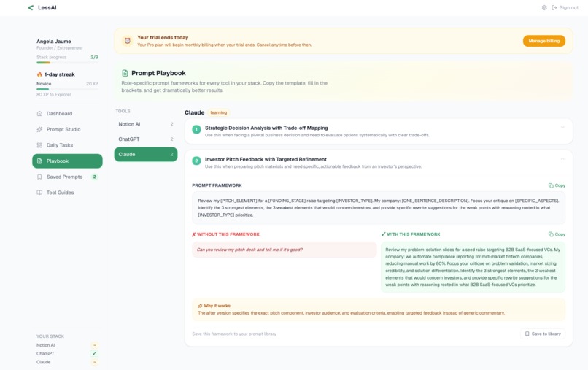The image size is (588, 370).
Task: Open Tool Guides
Action: click(67, 193)
